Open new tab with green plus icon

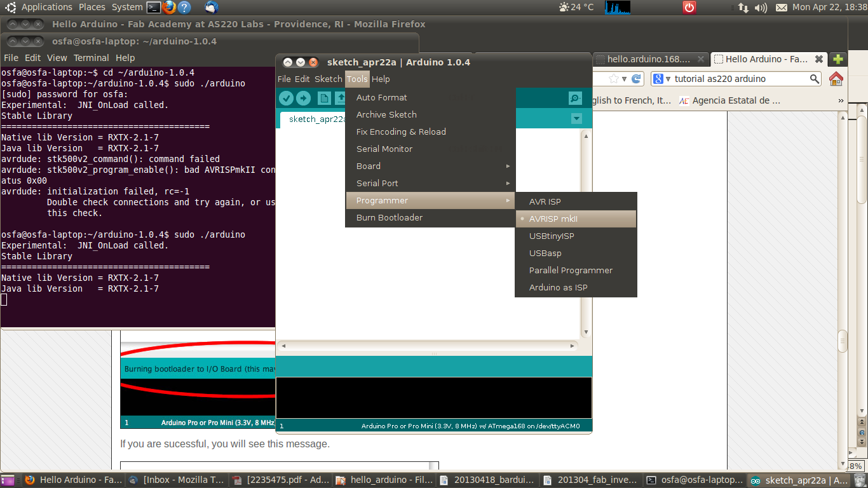click(838, 59)
